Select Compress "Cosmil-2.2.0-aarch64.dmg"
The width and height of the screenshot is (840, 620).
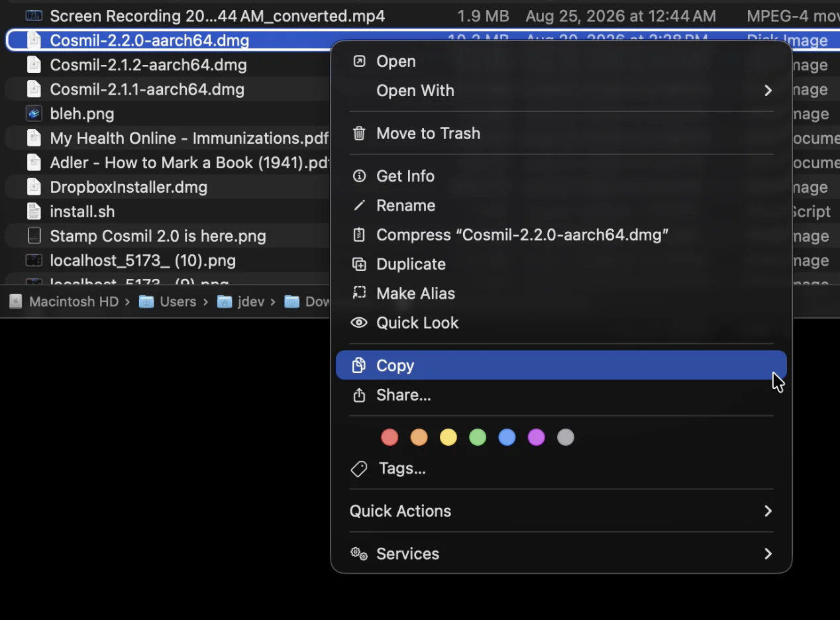point(561,234)
